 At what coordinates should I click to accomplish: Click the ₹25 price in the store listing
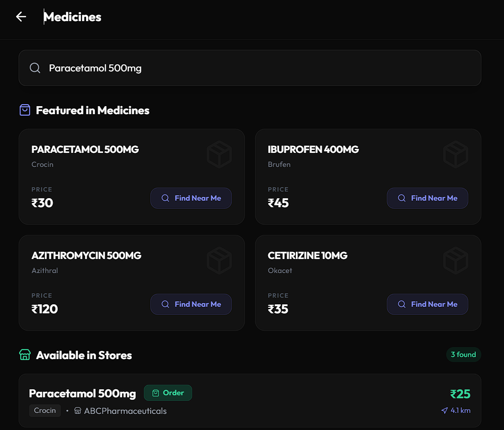[x=460, y=394]
